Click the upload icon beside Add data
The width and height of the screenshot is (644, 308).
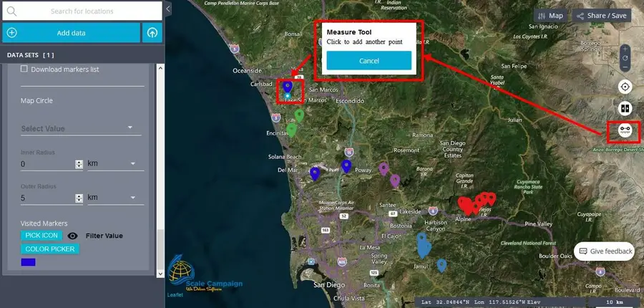coord(152,33)
